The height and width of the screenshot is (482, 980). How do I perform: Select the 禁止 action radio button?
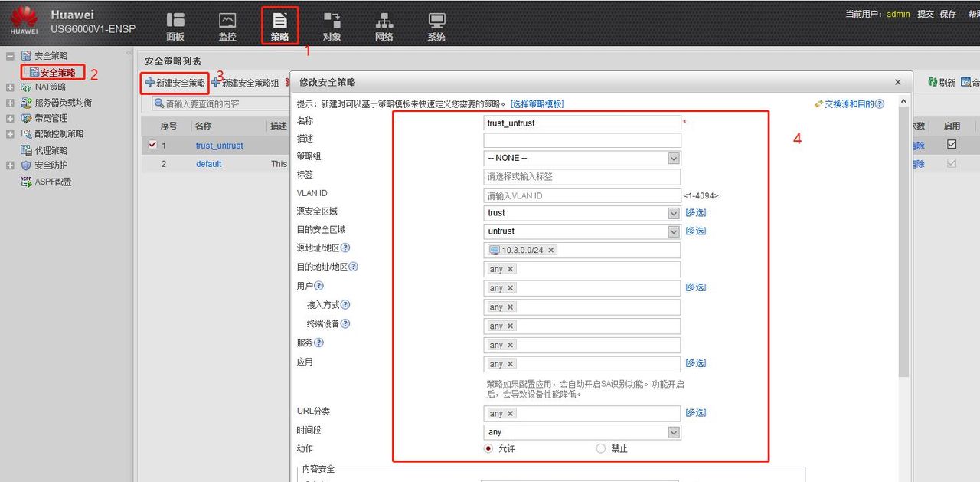[x=599, y=448]
